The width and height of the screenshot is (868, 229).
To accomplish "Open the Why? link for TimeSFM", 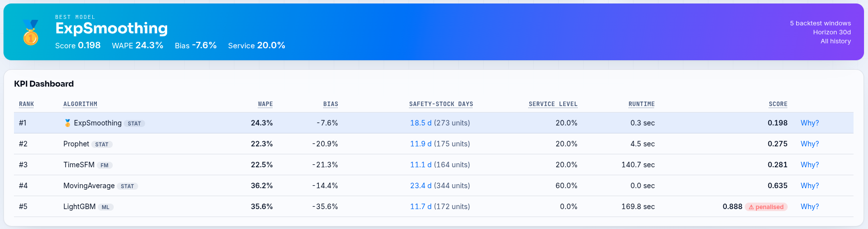I will [810, 165].
